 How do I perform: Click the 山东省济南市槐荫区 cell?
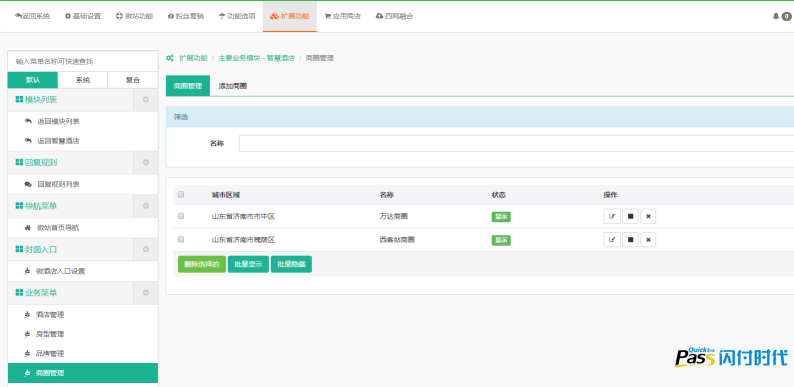coord(243,240)
